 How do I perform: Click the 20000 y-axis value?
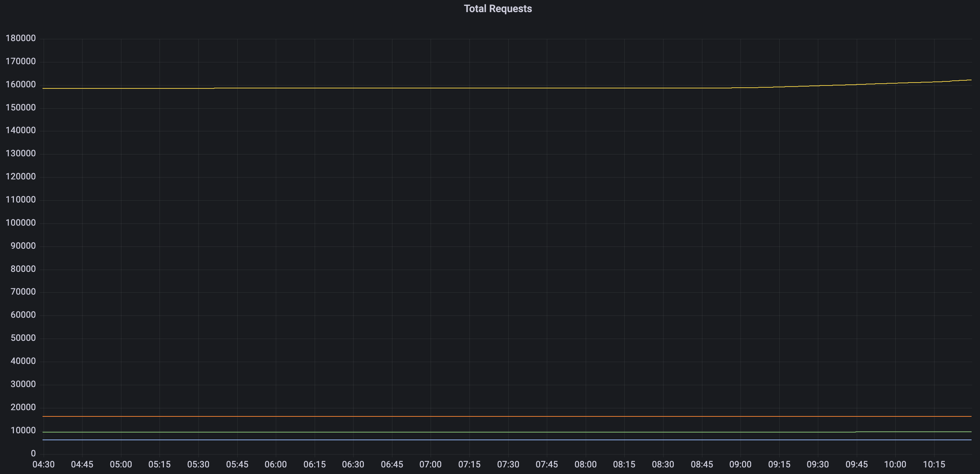coord(23,407)
